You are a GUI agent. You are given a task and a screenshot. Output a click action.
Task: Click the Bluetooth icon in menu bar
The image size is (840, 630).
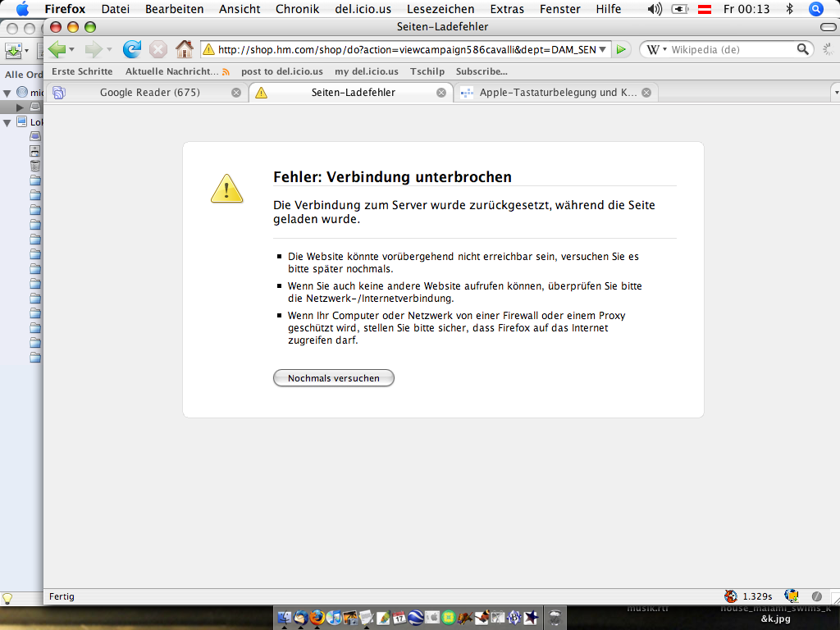tap(789, 9)
